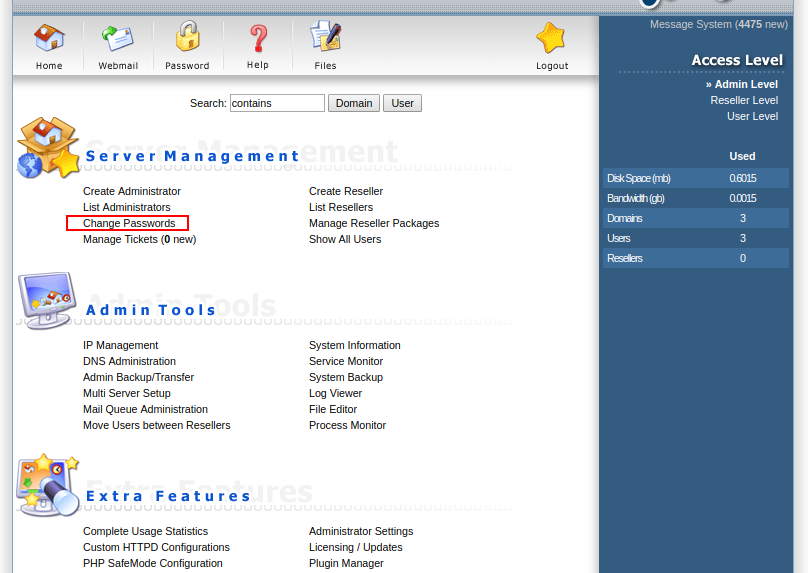Open Create Administrator link
This screenshot has width=808, height=573.
tap(132, 191)
